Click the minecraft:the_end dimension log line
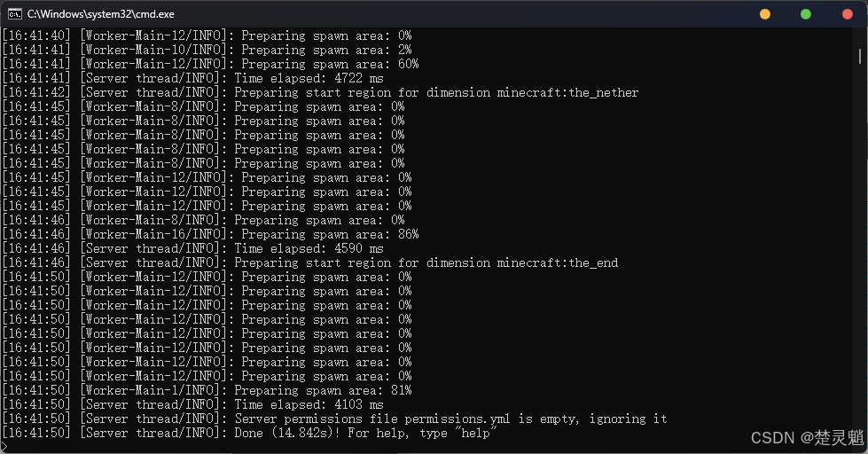 coord(310,262)
